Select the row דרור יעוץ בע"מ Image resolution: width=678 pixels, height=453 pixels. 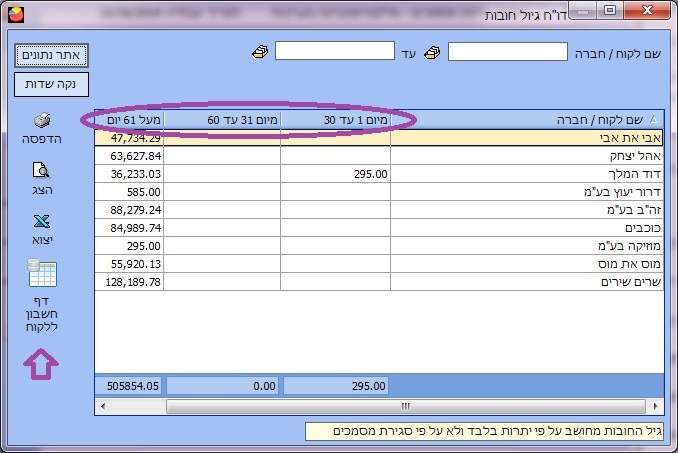[x=379, y=192]
